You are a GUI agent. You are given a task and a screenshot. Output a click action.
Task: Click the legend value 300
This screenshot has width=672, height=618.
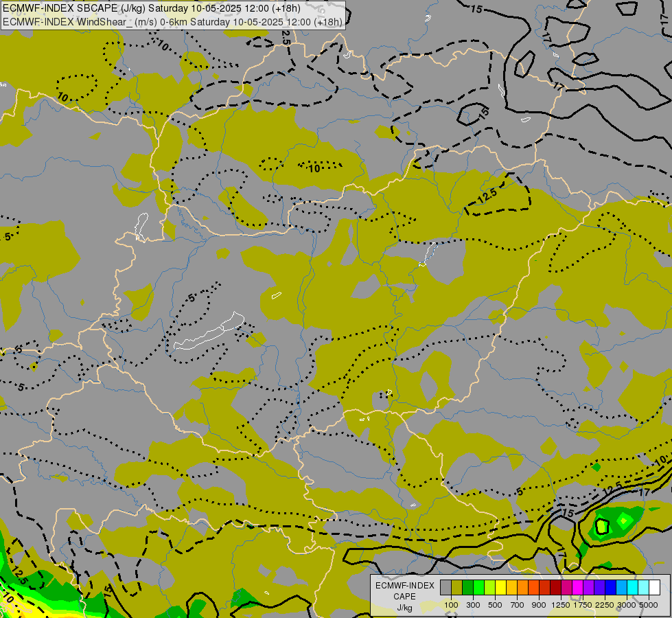click(x=473, y=605)
